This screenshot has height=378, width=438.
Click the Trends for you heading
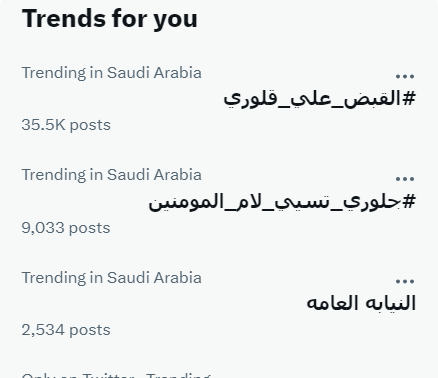tap(110, 19)
